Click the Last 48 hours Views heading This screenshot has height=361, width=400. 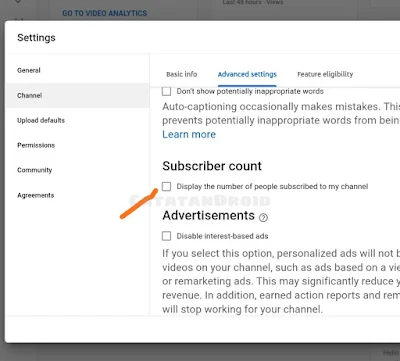click(253, 2)
